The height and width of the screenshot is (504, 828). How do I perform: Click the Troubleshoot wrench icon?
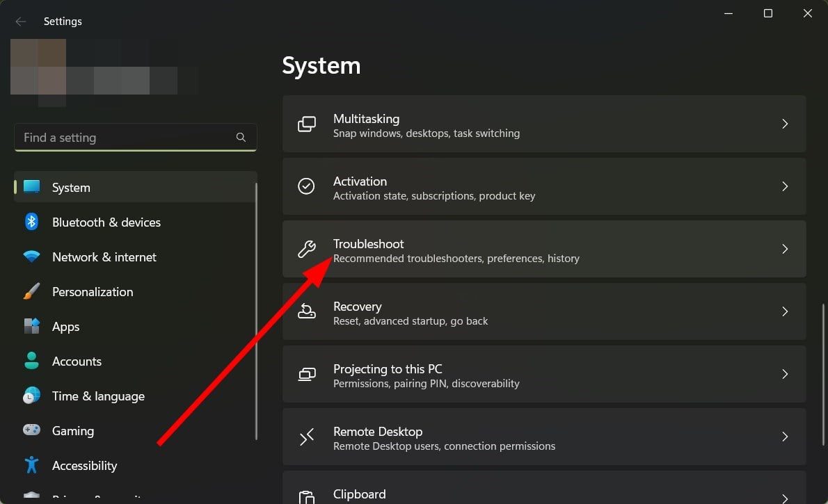point(307,249)
